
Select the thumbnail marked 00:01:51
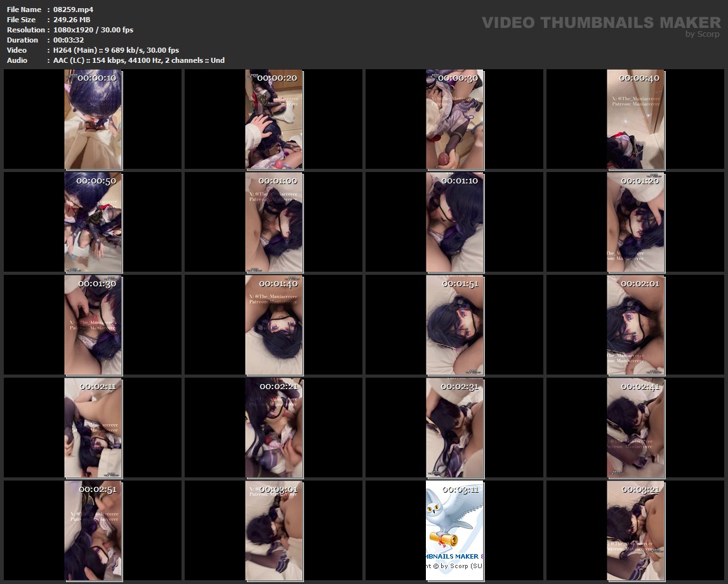(x=455, y=325)
